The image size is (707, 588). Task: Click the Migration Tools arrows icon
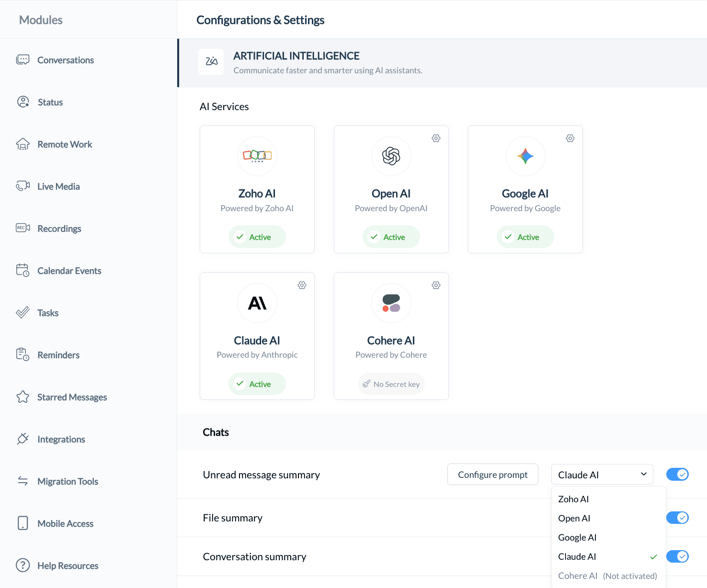point(23,481)
